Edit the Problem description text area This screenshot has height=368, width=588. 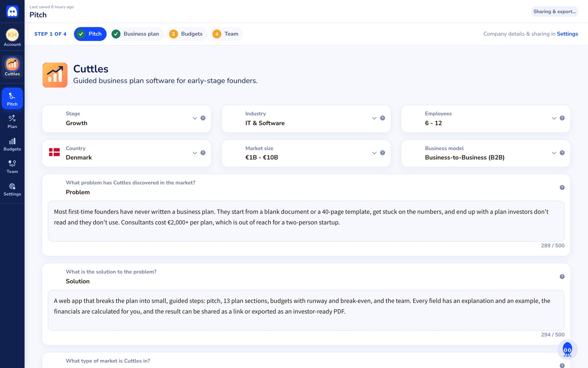point(306,221)
